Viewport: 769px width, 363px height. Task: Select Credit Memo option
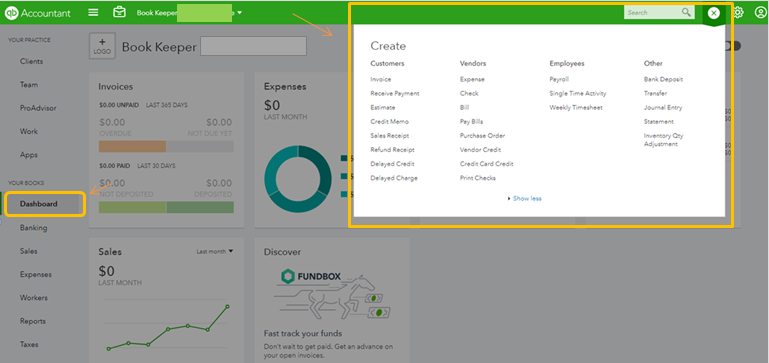pyautogui.click(x=389, y=122)
